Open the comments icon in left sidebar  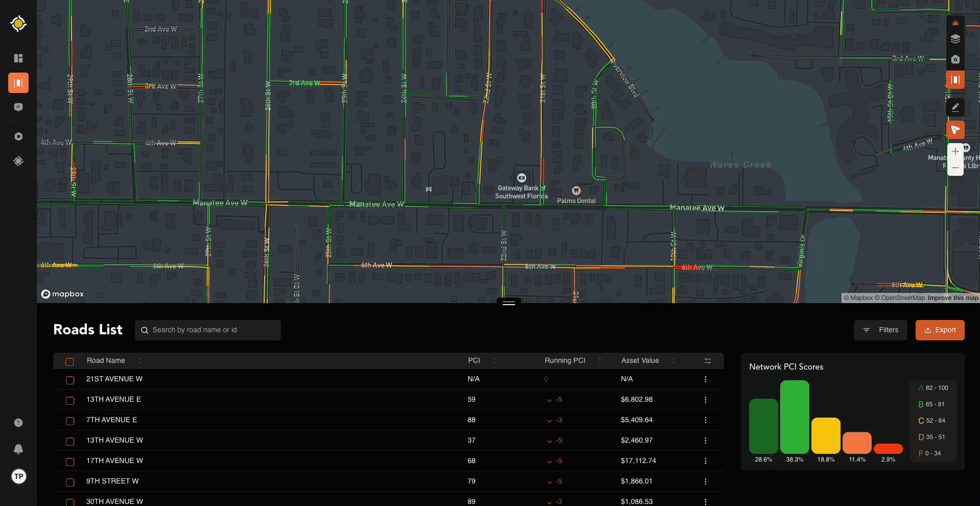pyautogui.click(x=18, y=107)
